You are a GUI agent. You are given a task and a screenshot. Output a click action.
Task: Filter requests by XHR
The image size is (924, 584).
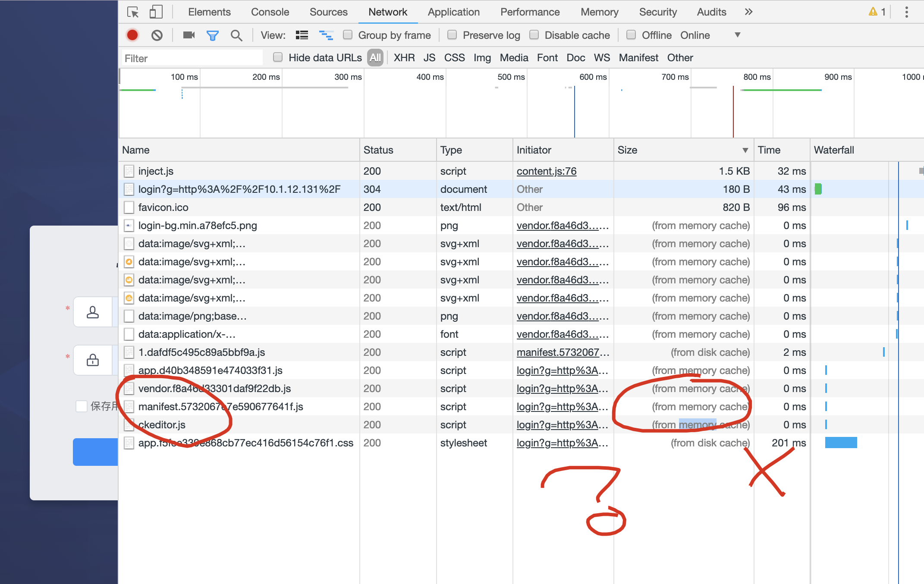tap(404, 58)
